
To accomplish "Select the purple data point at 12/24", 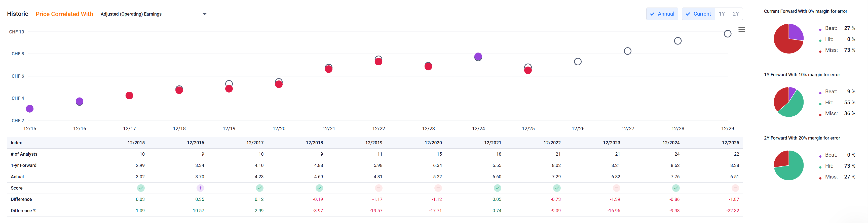I will [x=478, y=56].
